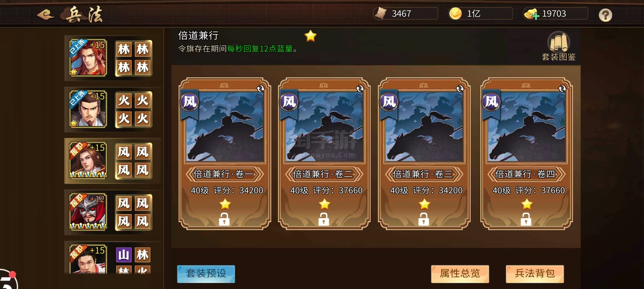Viewport: 644px width, 289px height.
Task: Select the 倍道兼行·卷三 card artwork
Action: (x=424, y=127)
